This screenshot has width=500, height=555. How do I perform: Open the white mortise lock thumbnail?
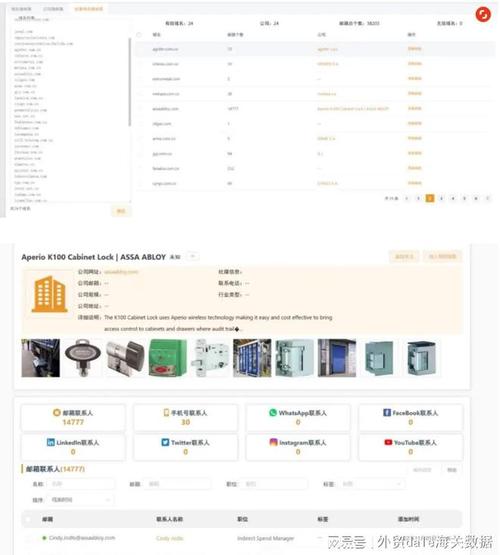point(210,357)
